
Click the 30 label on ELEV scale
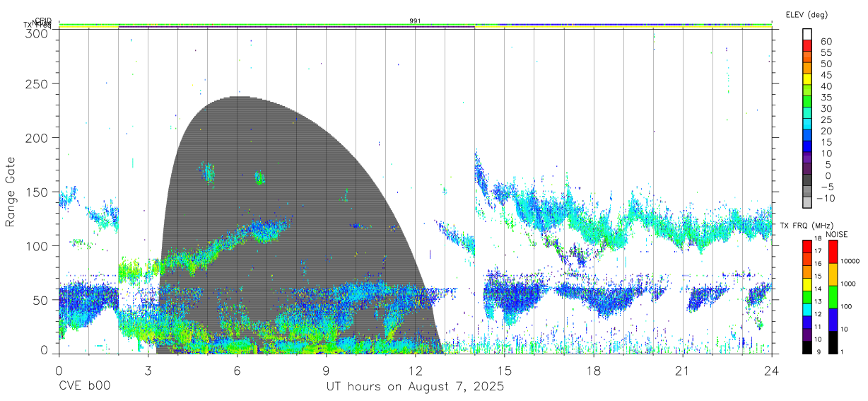click(x=826, y=108)
